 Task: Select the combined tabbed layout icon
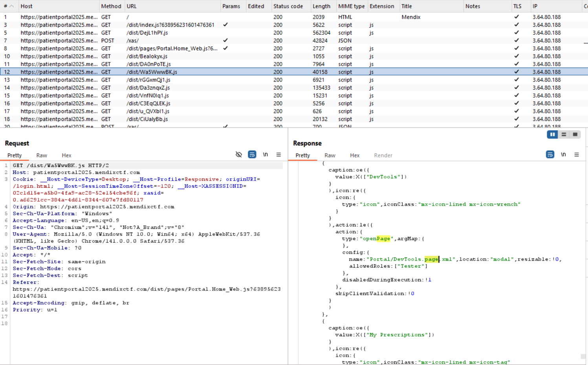(x=575, y=135)
